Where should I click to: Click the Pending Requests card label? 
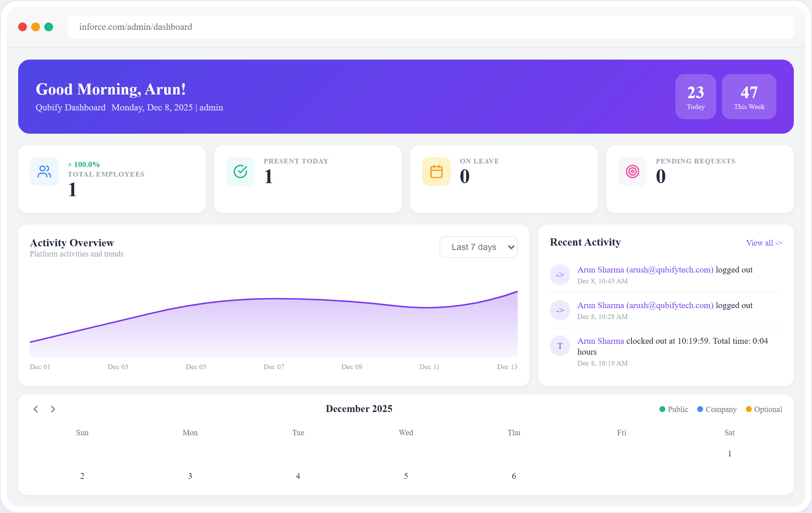pyautogui.click(x=695, y=161)
